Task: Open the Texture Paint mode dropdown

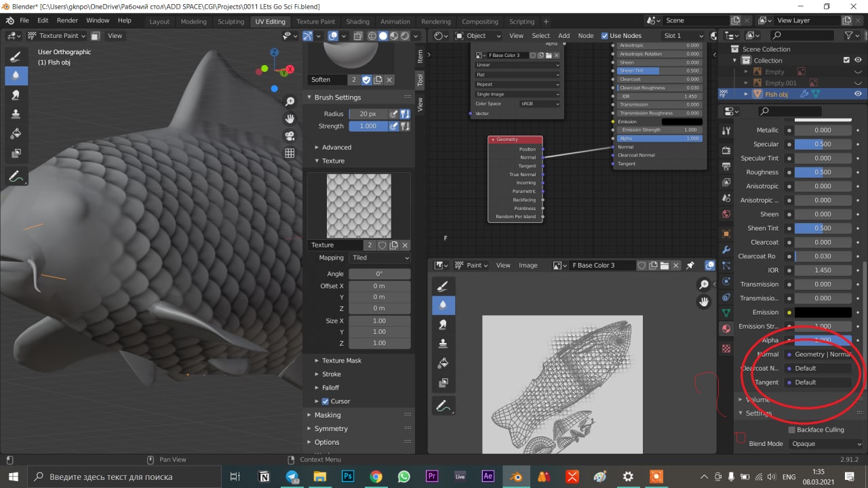Action: (x=57, y=36)
